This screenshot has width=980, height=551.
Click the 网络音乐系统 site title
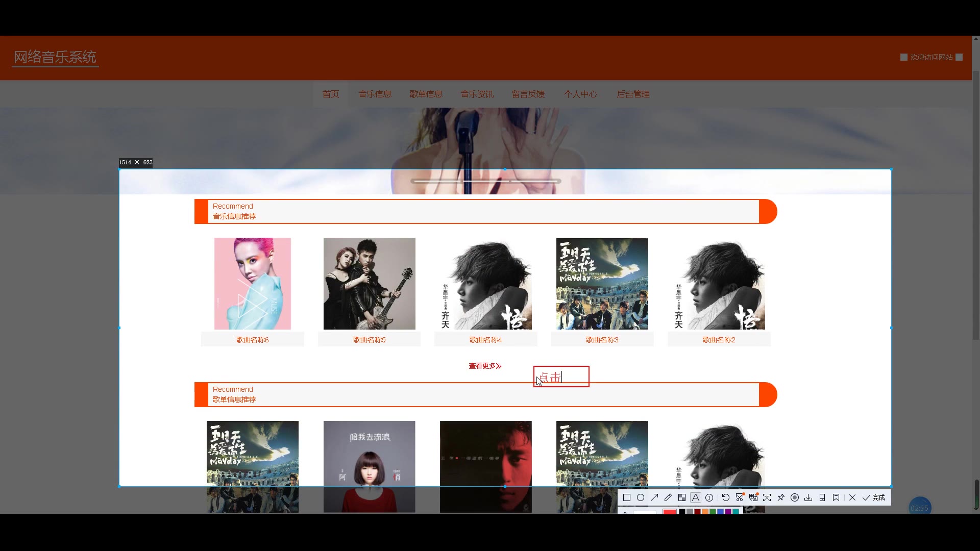pyautogui.click(x=55, y=57)
